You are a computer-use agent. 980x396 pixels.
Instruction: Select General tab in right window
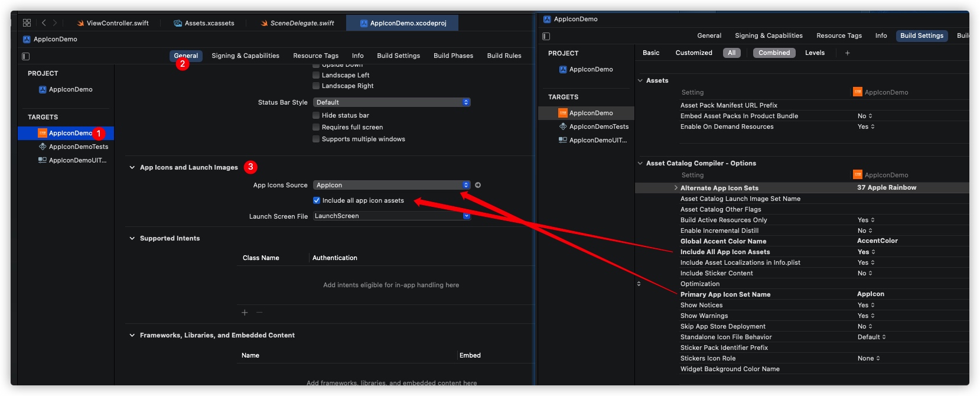709,35
